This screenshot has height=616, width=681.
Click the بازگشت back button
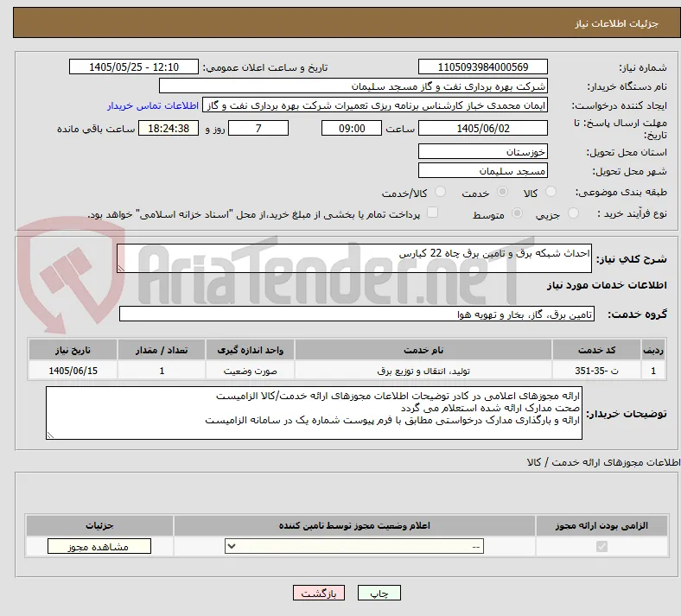[319, 593]
